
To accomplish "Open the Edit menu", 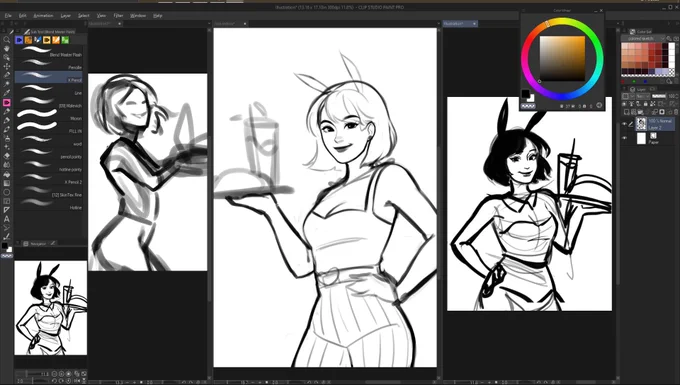I will coord(23,16).
